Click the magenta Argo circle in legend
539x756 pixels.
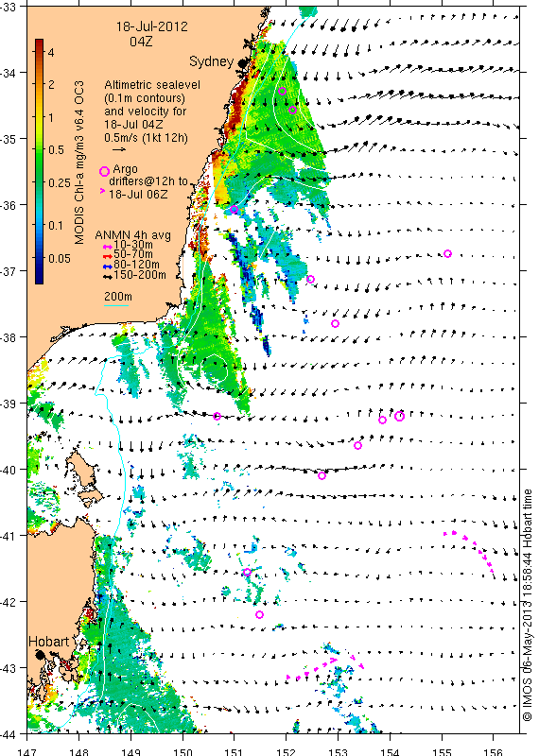pyautogui.click(x=104, y=171)
